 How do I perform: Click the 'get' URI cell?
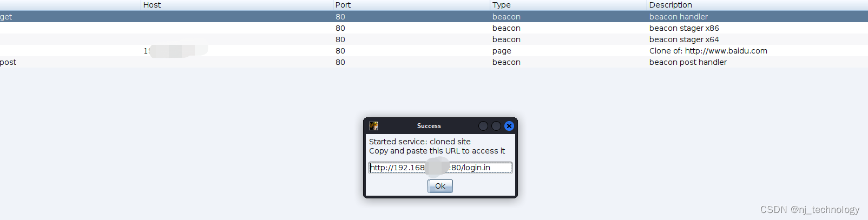pyautogui.click(x=6, y=17)
